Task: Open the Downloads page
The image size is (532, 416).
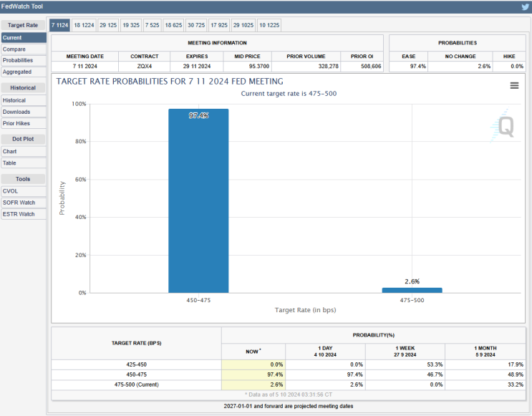Action: [24, 112]
